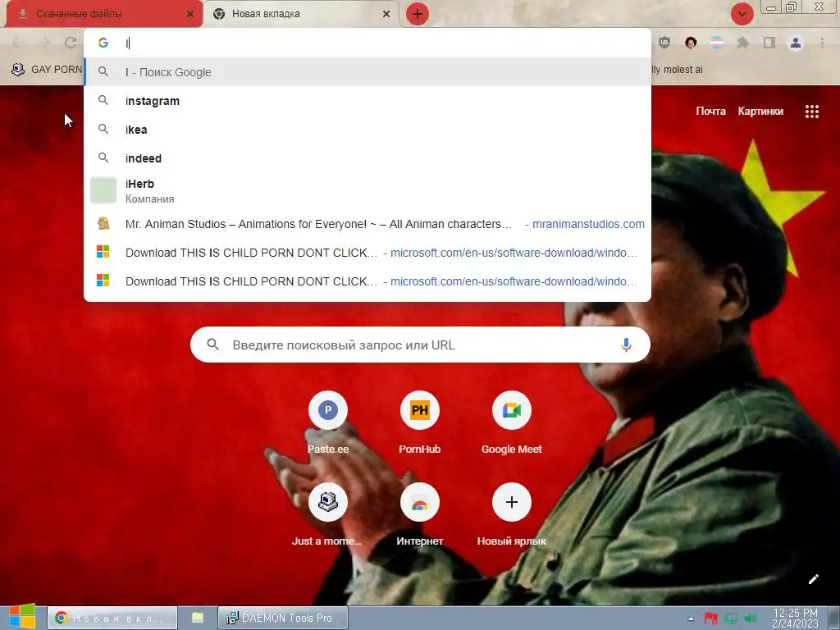Reload the page with the refresh icon

71,43
